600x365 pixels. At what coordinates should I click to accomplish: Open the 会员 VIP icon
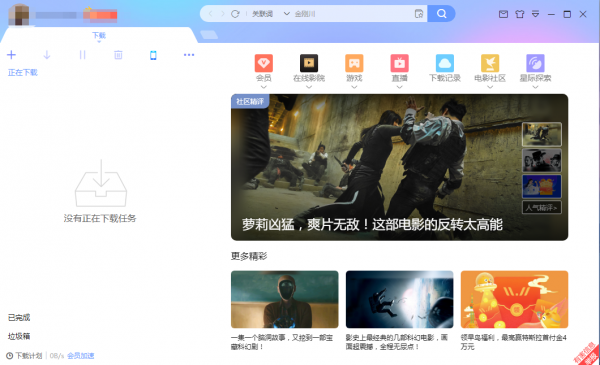264,63
